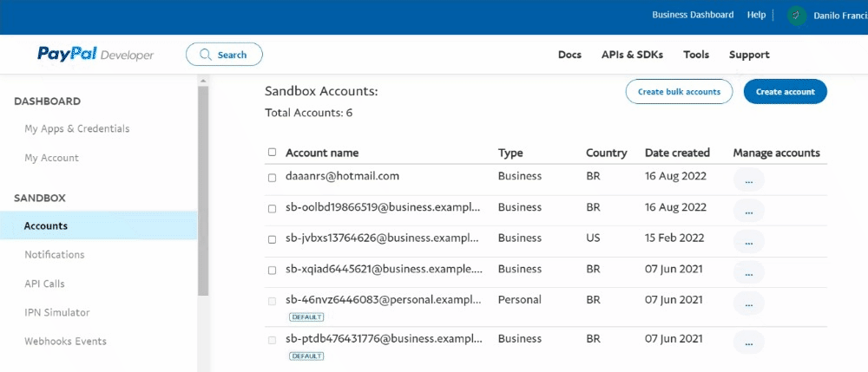Check the sb-jvbxs13764626 account checkbox
The width and height of the screenshot is (868, 372).
pos(272,240)
